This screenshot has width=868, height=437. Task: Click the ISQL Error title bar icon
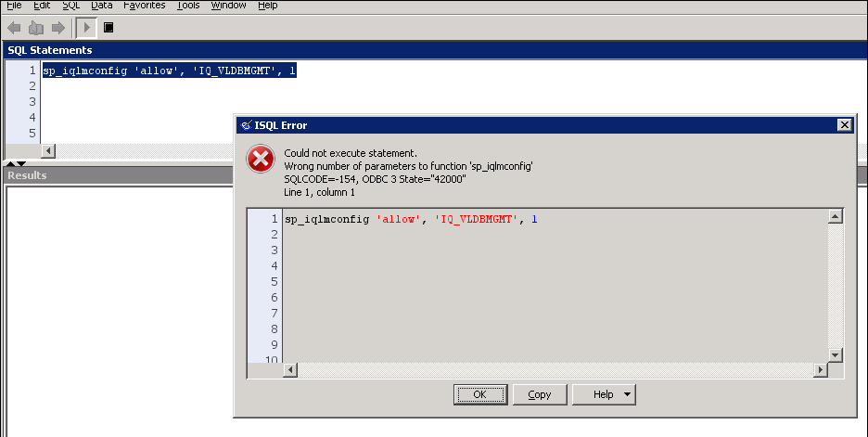pos(247,126)
